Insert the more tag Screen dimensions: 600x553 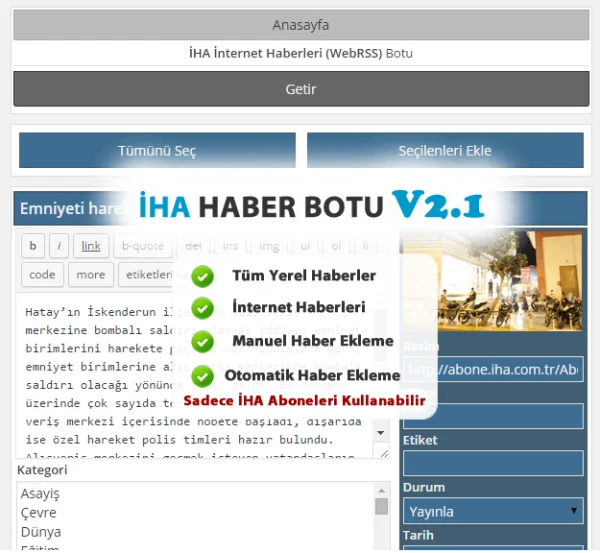click(91, 274)
